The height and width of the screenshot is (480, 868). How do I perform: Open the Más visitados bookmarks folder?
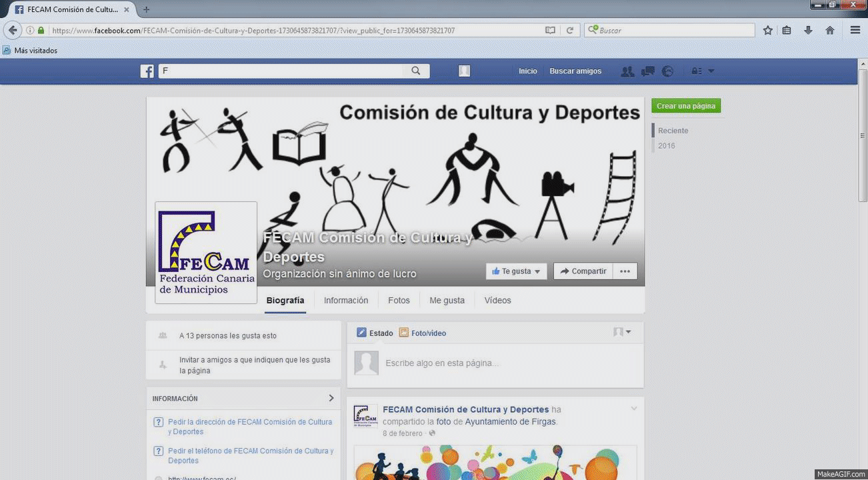point(30,51)
